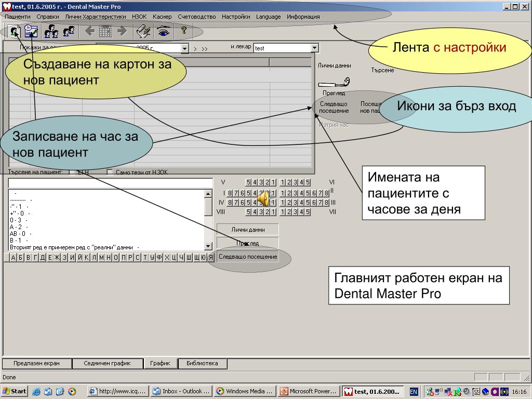Click the three-patients group toolbar icon
532x399 pixels.
click(x=51, y=31)
